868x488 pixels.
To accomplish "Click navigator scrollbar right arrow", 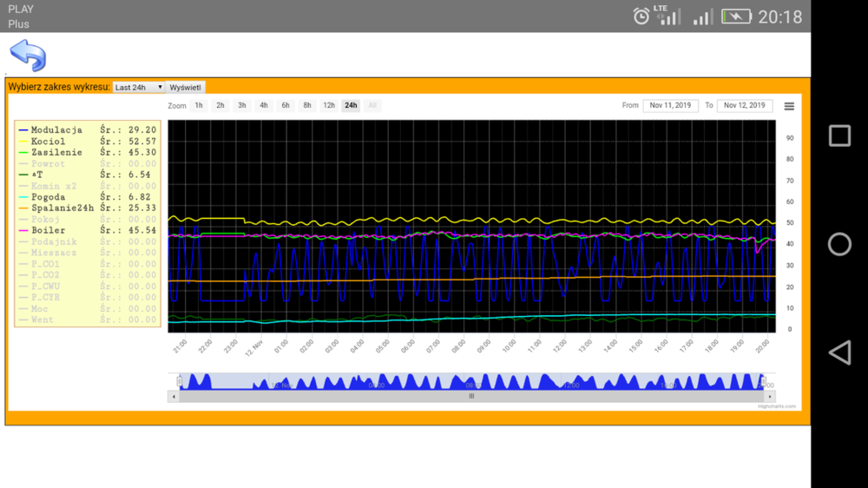I will (x=769, y=396).
